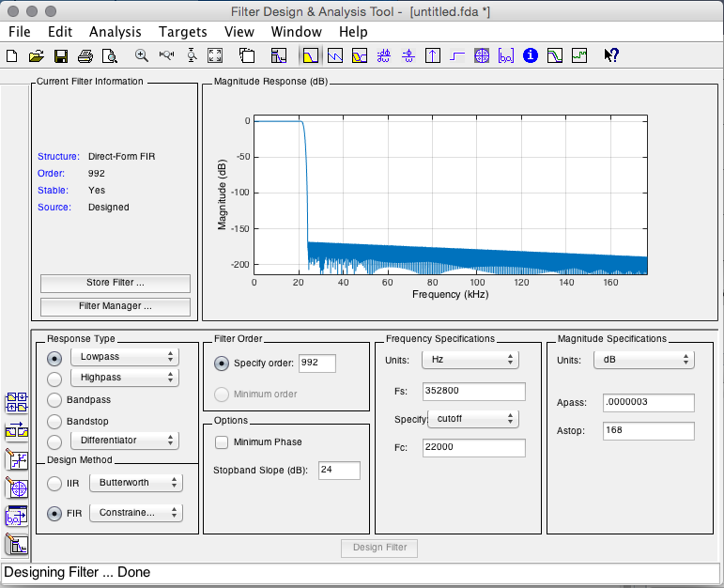Restore full view of the plot

(x=215, y=56)
